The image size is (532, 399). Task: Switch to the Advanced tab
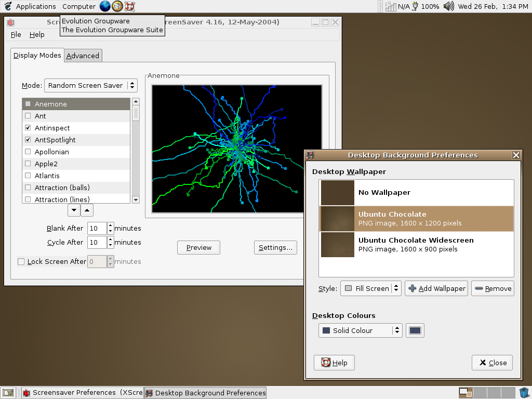coord(83,56)
